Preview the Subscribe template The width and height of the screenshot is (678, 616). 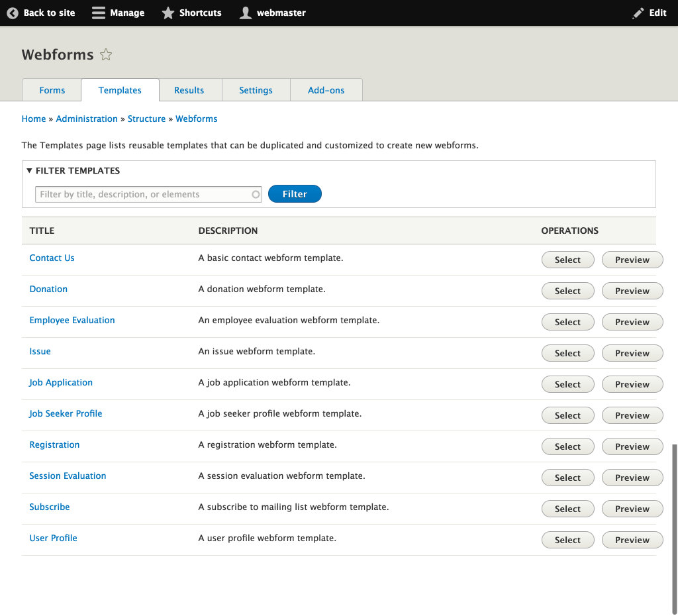[x=632, y=509]
